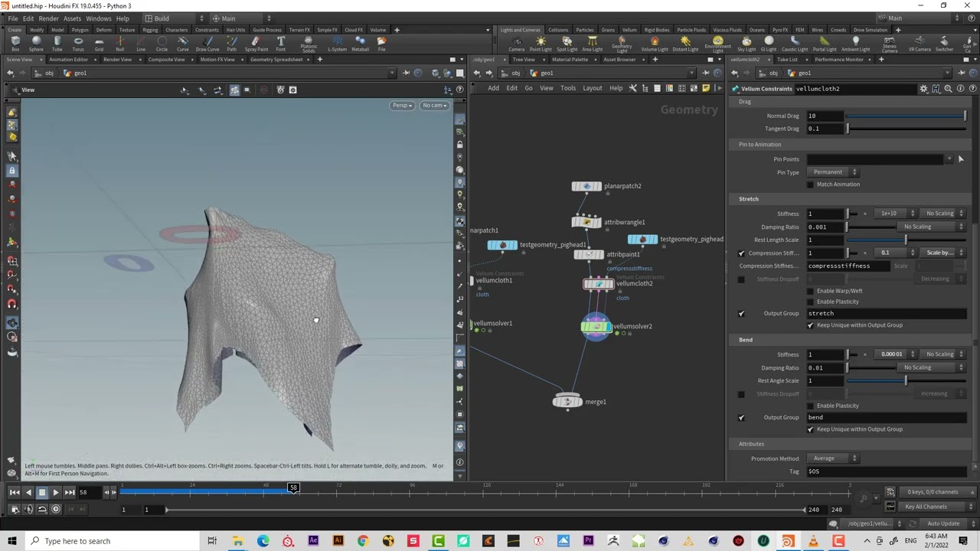Switch to the Geometry Spreadsheet tab
980x551 pixels.
point(276,60)
